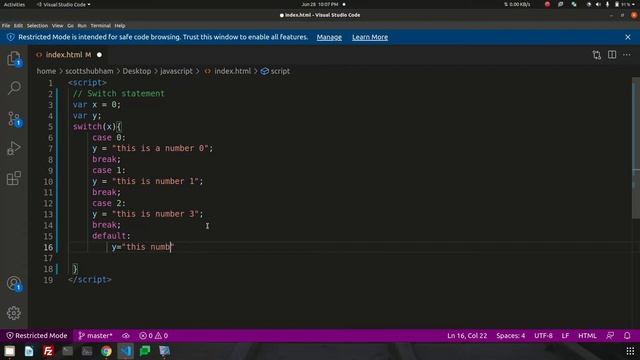This screenshot has width=640, height=360.
Task: Close the index.html tab via unsaved dot
Action: pyautogui.click(x=99, y=55)
